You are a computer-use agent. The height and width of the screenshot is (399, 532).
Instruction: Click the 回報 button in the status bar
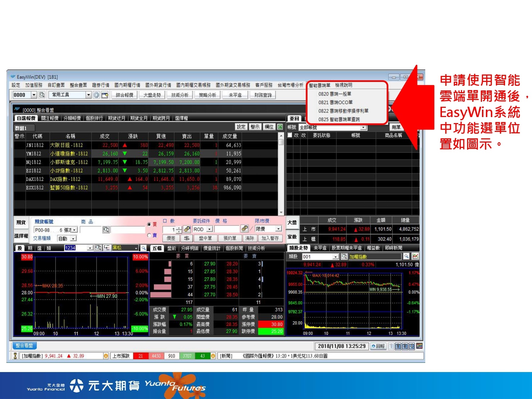click(378, 346)
